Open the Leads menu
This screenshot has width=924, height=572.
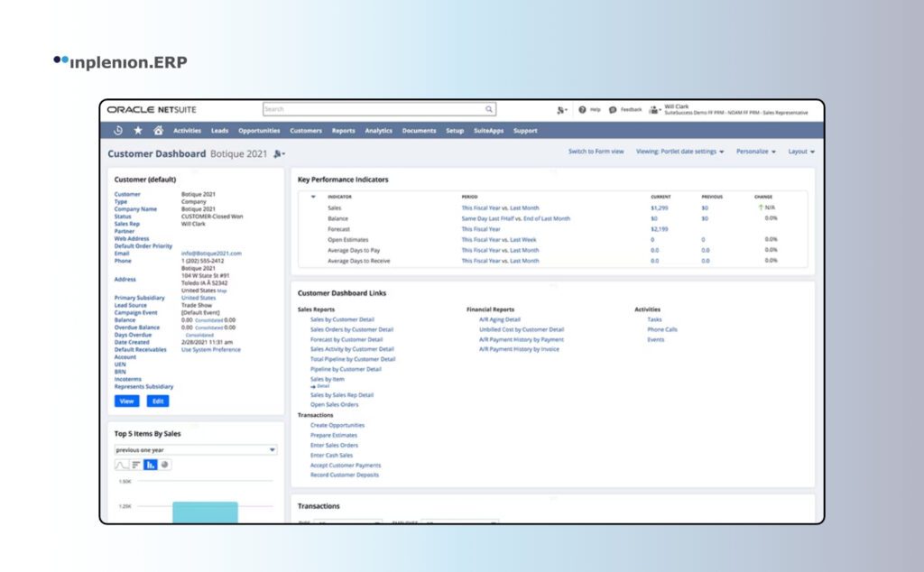pos(219,131)
